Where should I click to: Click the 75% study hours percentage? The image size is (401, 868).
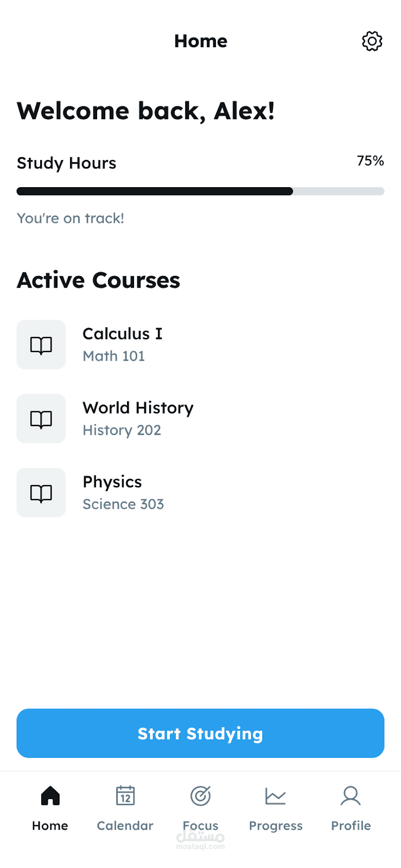click(370, 161)
